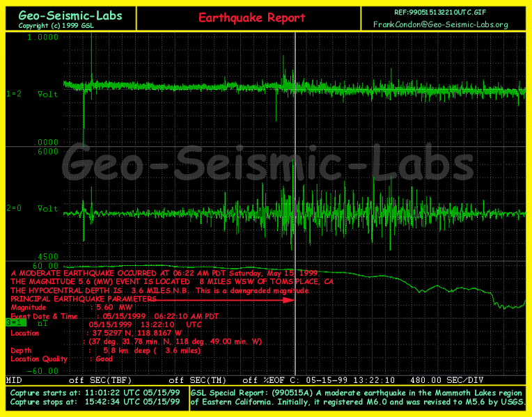Select THE HYPOCENTRAL DEPTH IS 3.6 MILES line
Image resolution: width=532 pixels, height=417 pixels.
point(159,290)
